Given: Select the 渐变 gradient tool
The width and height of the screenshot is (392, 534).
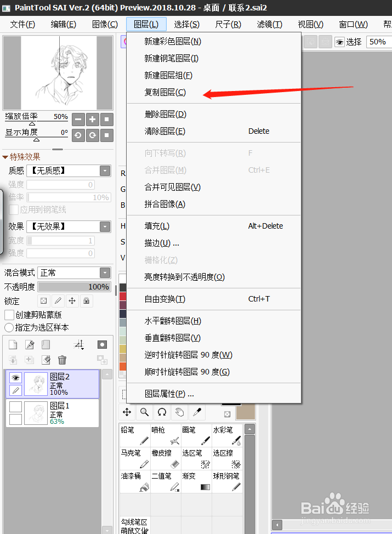Looking at the screenshot, I should point(196,481).
